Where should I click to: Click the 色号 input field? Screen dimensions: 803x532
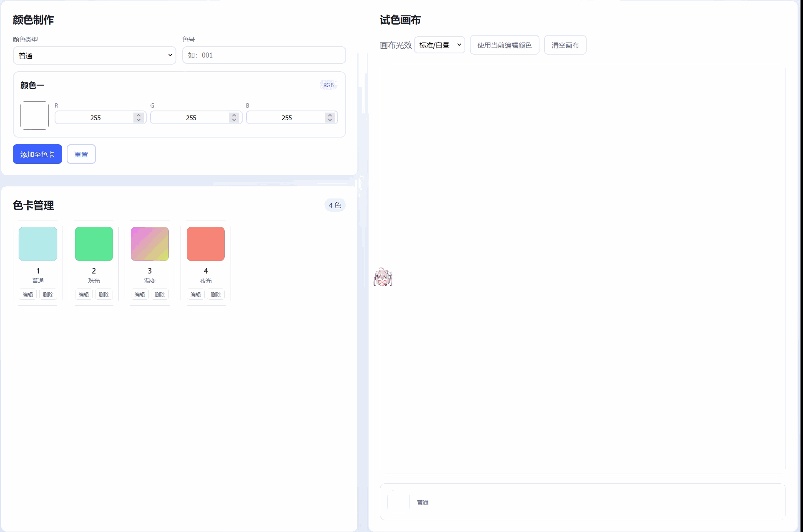pyautogui.click(x=264, y=55)
